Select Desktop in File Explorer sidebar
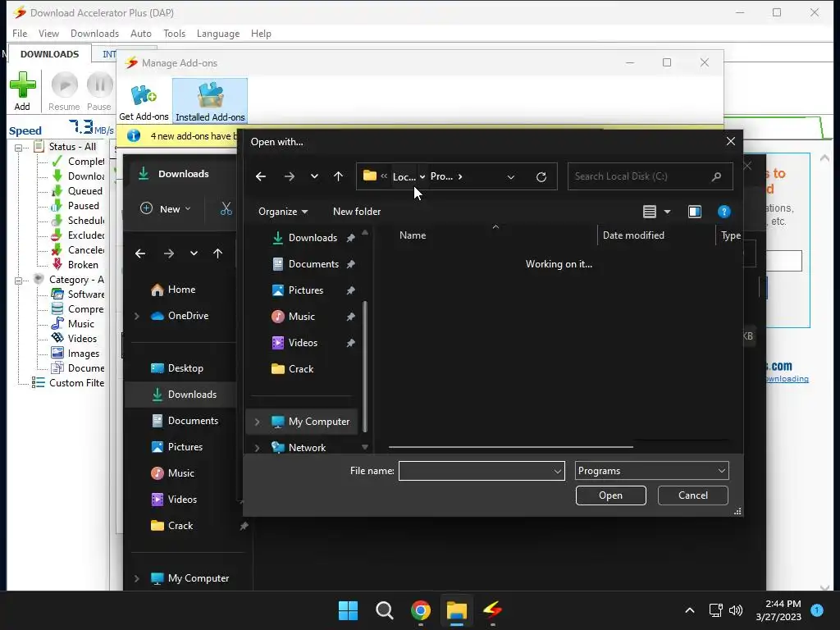This screenshot has width=840, height=630. coord(185,368)
